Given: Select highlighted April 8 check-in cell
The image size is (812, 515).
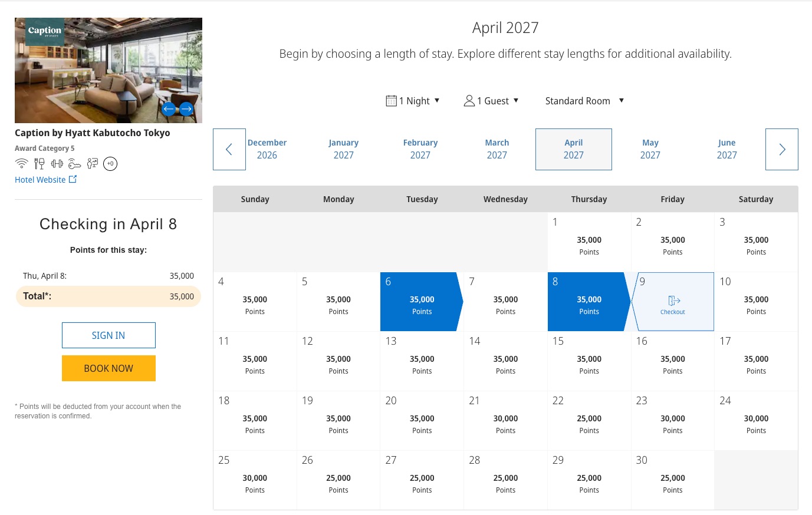Looking at the screenshot, I should (x=589, y=302).
